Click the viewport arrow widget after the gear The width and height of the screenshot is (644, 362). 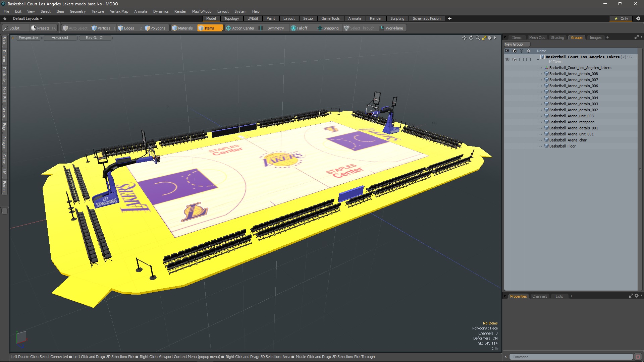tap(495, 38)
